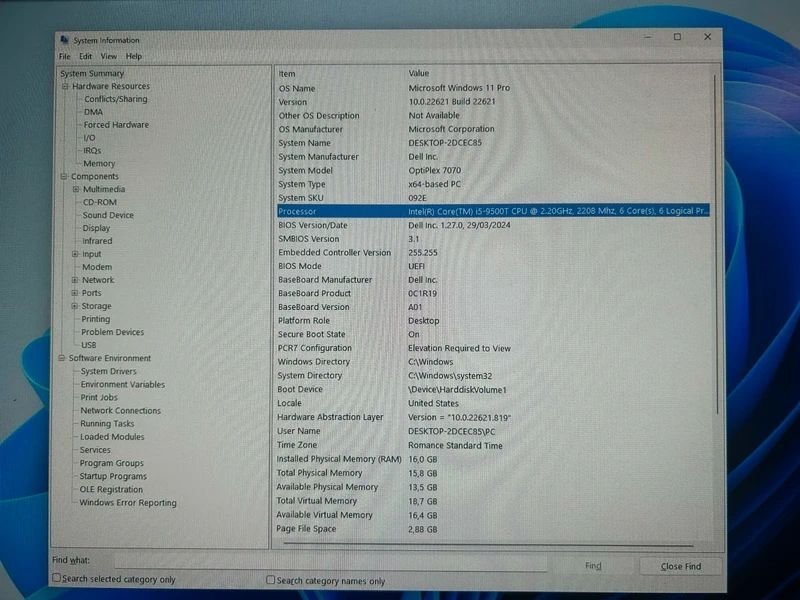Click the Close Find button
Viewport: 800px width, 600px height.
[x=680, y=566]
